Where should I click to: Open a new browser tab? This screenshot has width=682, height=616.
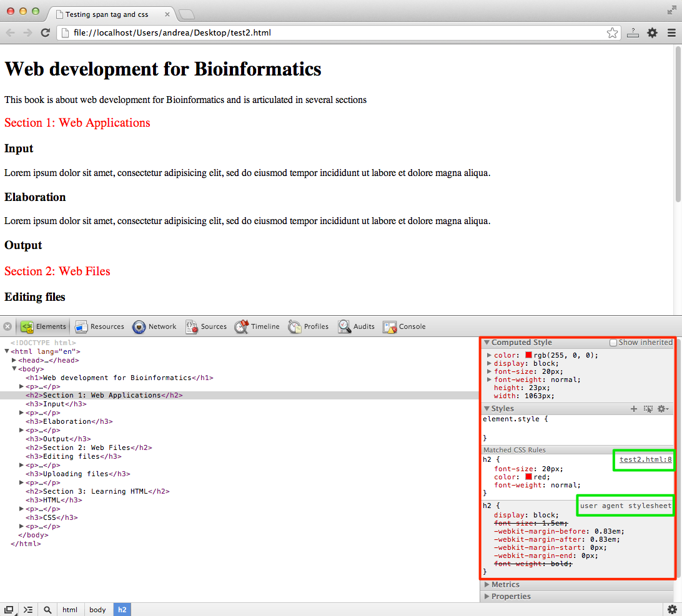click(187, 15)
